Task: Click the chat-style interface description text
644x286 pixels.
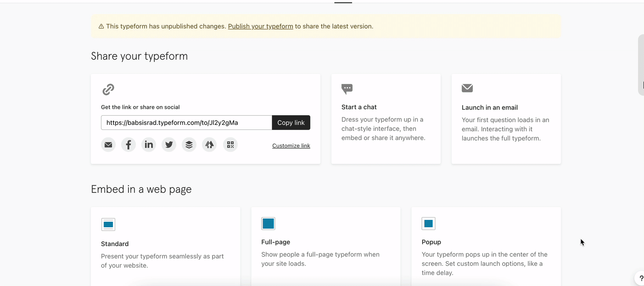Action: pos(384,129)
